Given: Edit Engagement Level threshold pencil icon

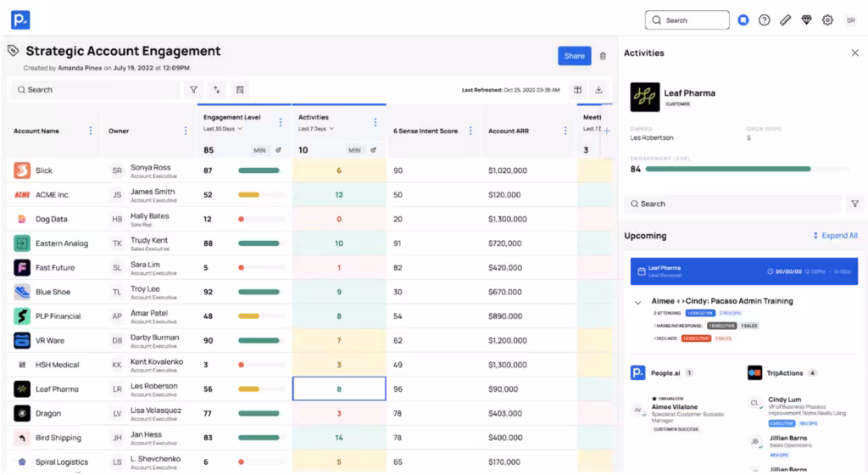Looking at the screenshot, I should click(x=278, y=150).
